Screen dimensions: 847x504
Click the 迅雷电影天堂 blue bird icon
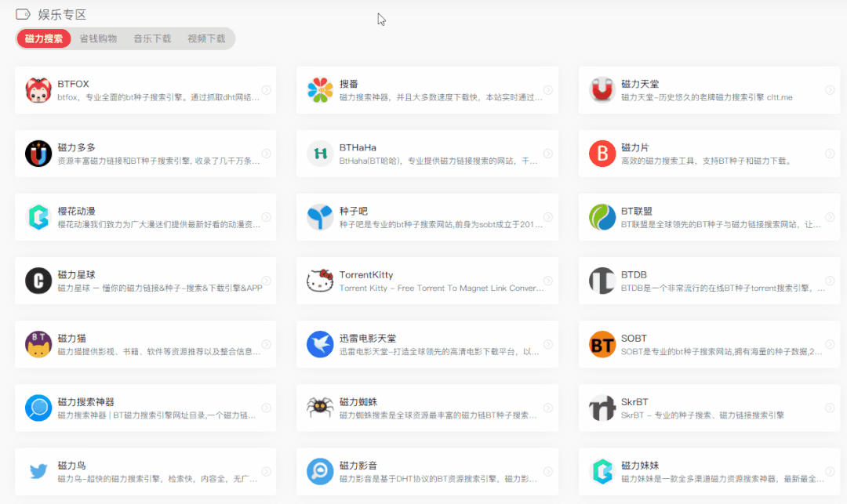(x=320, y=345)
